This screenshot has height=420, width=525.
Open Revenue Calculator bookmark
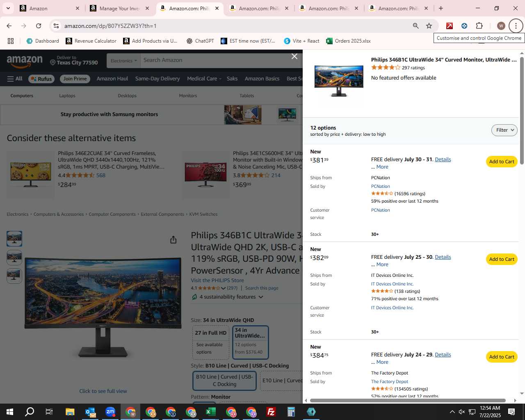(x=91, y=41)
